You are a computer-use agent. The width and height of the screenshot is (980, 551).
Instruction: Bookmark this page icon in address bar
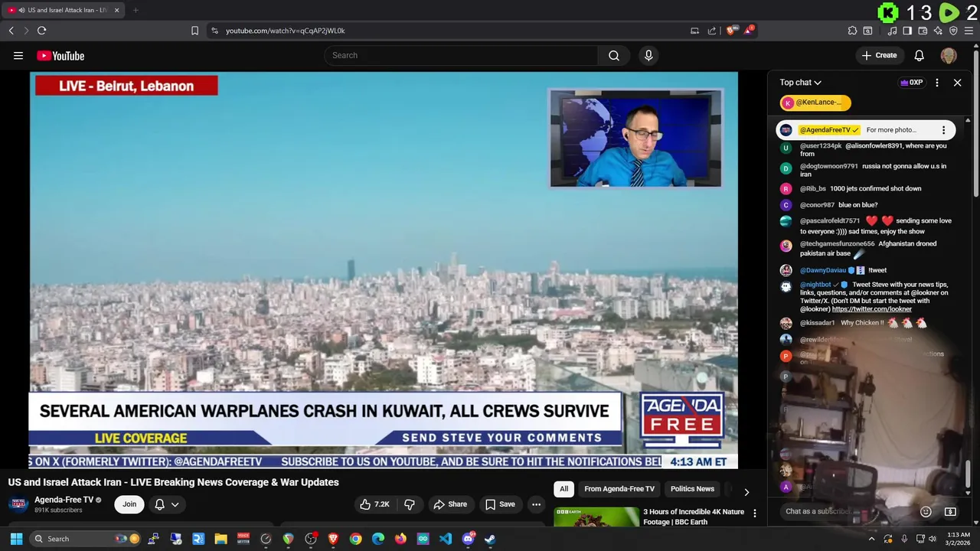click(x=194, y=31)
